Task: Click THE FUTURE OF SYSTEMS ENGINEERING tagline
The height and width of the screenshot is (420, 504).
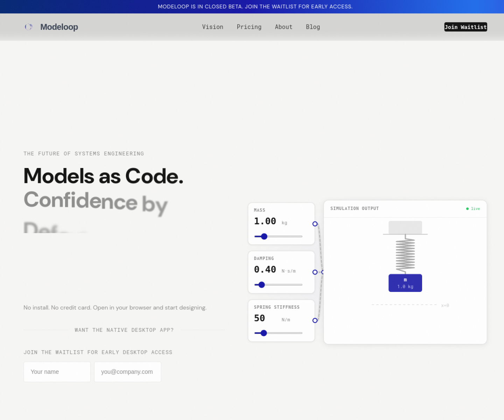Action: (x=84, y=154)
